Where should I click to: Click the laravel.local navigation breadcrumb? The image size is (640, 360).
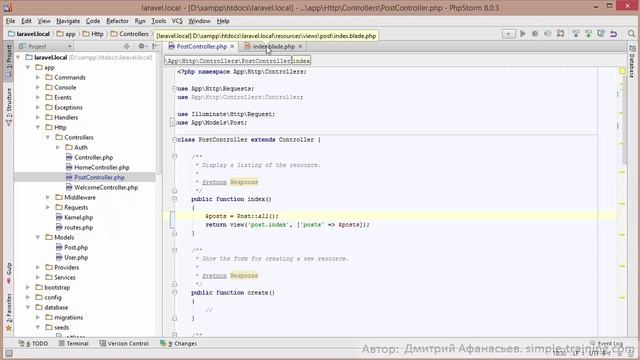[x=29, y=34]
